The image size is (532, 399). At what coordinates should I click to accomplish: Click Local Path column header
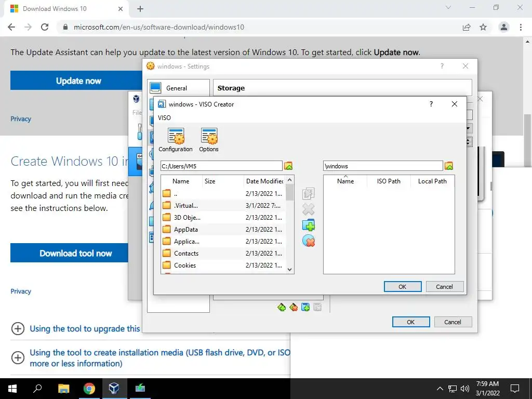click(x=432, y=181)
